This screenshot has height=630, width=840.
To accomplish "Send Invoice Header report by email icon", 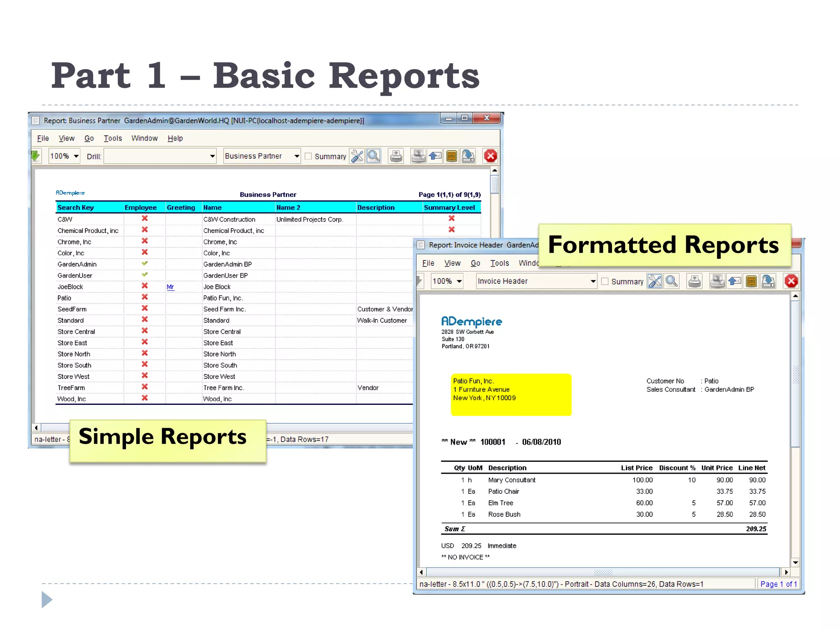I will (735, 281).
